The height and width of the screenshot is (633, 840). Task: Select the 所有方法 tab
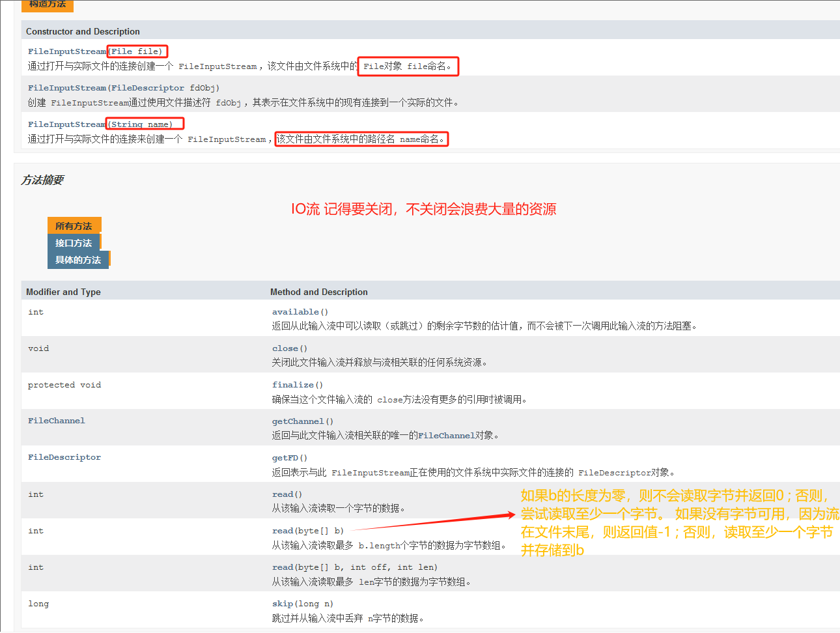click(74, 226)
